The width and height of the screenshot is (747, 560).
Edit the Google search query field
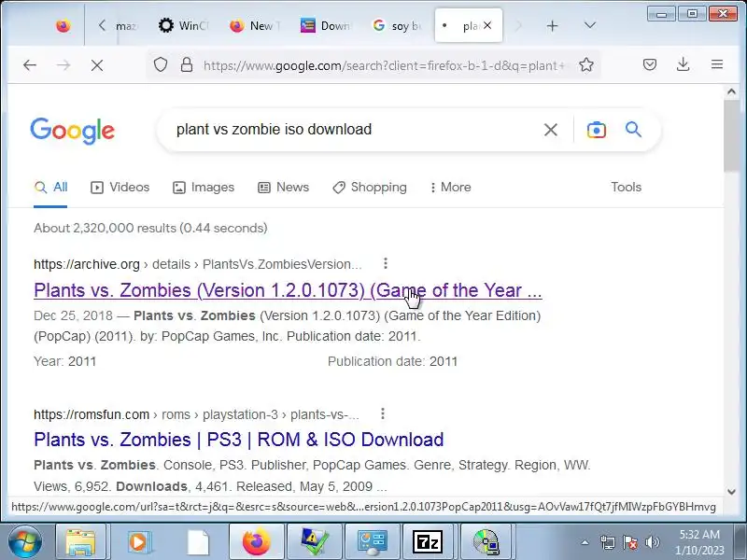pos(355,130)
